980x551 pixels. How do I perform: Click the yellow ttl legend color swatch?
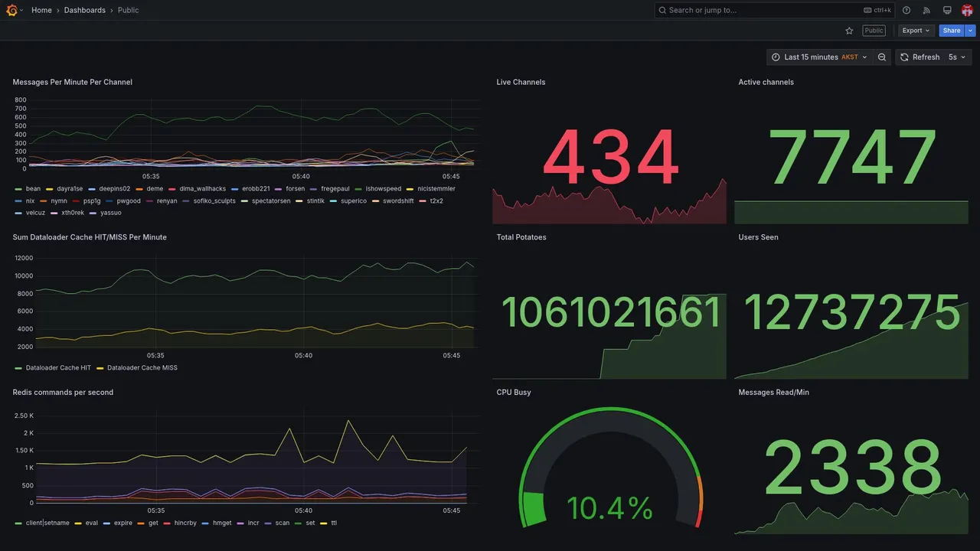click(x=323, y=523)
